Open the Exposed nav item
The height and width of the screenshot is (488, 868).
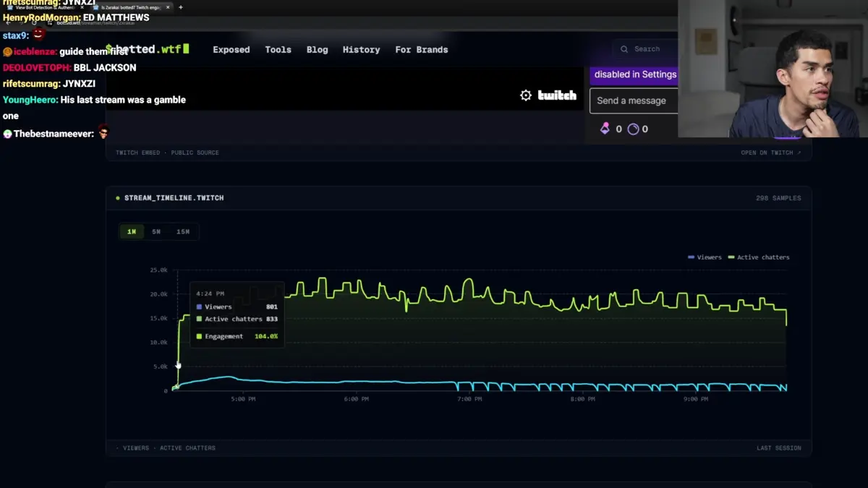click(x=231, y=50)
